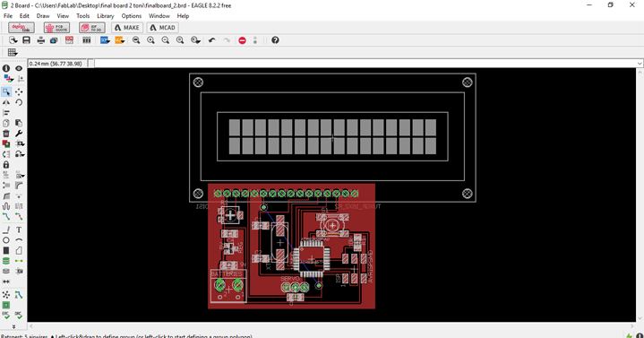Viewport: 644px width, 338px height.
Task: Open the View menu
Action: click(x=63, y=16)
